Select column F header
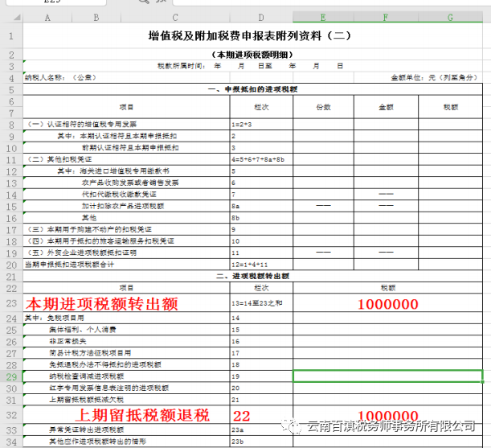491x448 pixels. pyautogui.click(x=386, y=18)
